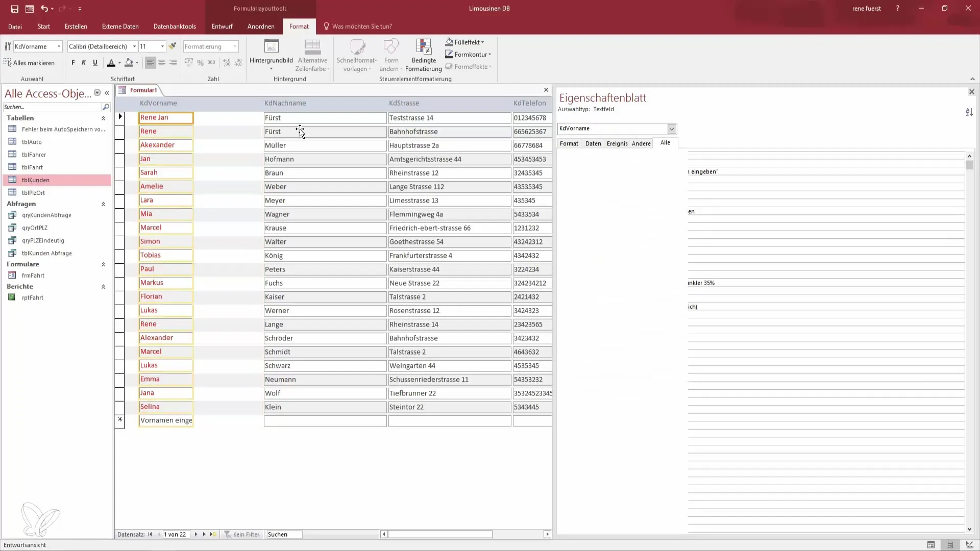Open font color dropdown arrow
Screen dimensions: 980x551
(119, 63)
